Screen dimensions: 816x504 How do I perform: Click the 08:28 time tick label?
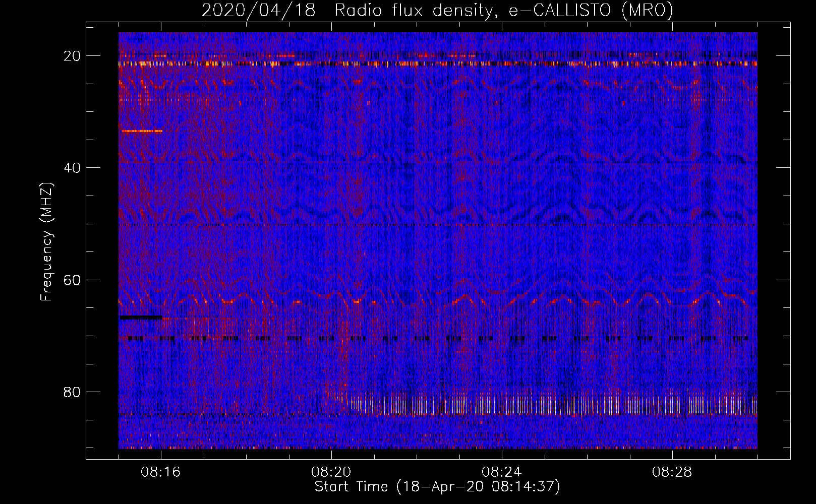point(672,472)
